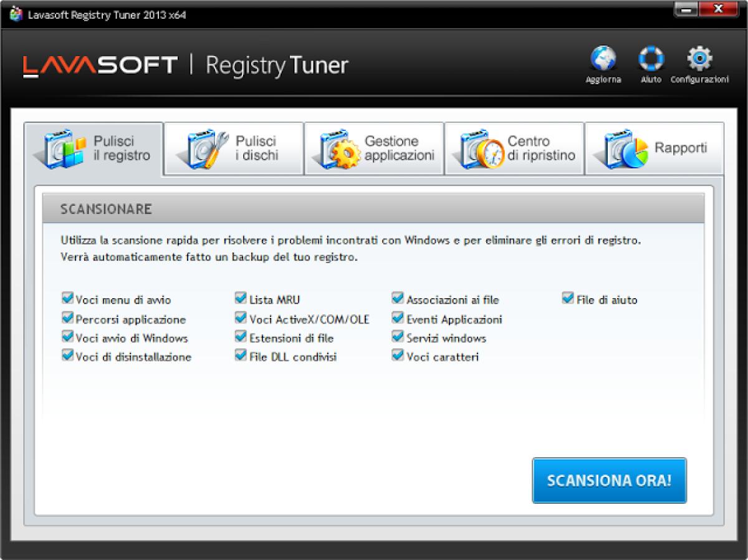The height and width of the screenshot is (560, 748).
Task: Toggle the File di aiuto option
Action: pyautogui.click(x=567, y=298)
